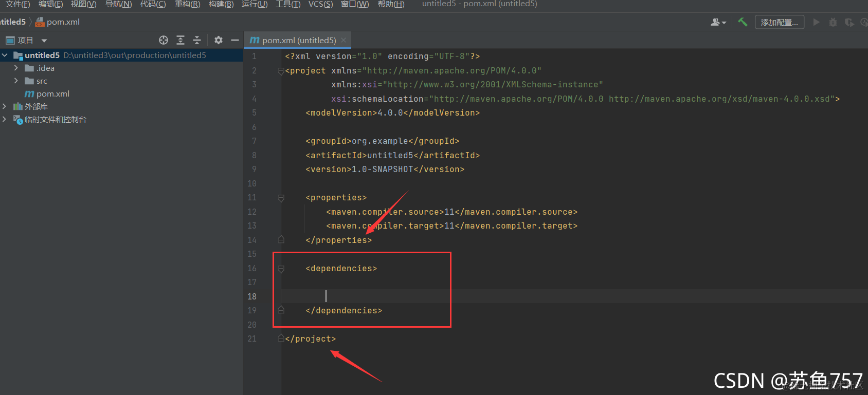
Task: Fold the properties tag at line 11
Action: (x=281, y=198)
